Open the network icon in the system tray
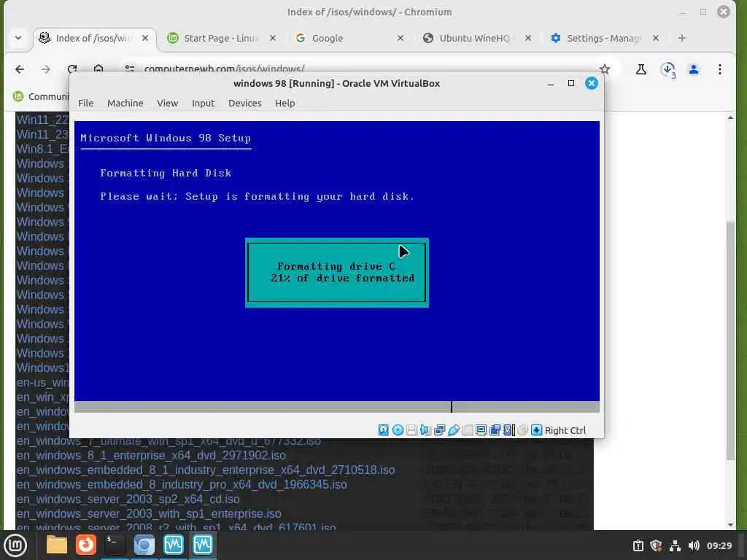Image resolution: width=747 pixels, height=560 pixels. 675,545
